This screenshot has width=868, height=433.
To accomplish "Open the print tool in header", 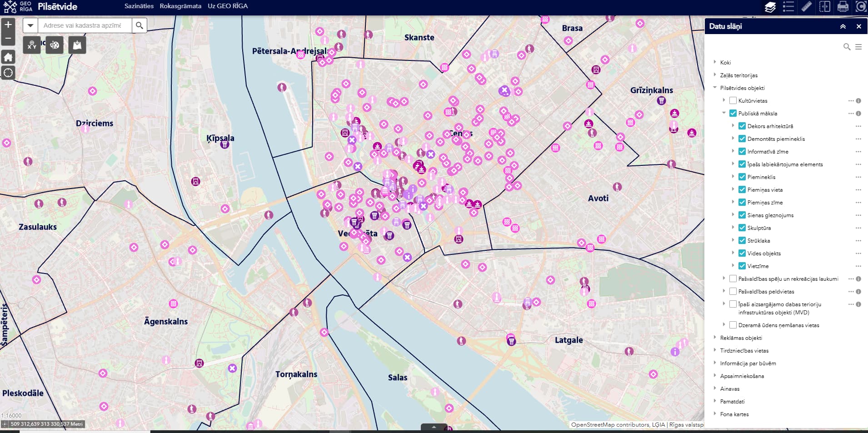I will click(843, 6).
